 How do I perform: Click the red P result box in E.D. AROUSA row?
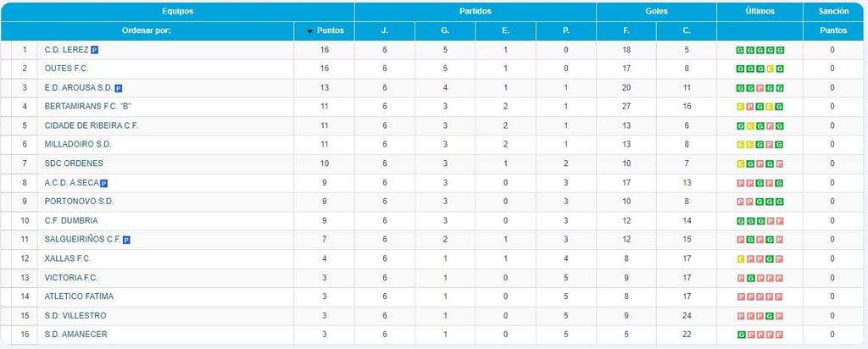[x=760, y=88]
